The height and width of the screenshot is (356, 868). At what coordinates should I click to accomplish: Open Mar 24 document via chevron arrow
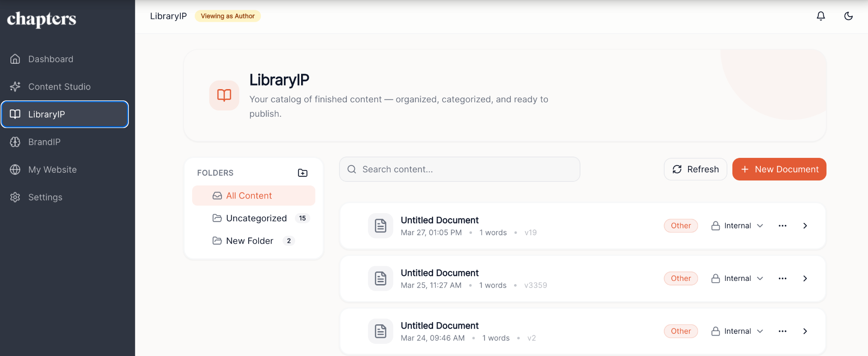click(805, 331)
